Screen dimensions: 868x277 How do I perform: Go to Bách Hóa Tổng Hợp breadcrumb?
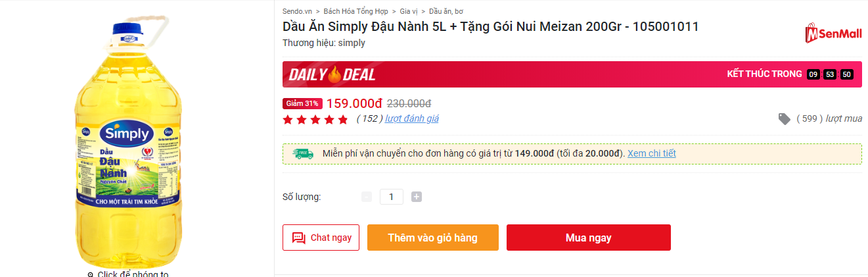(x=355, y=11)
